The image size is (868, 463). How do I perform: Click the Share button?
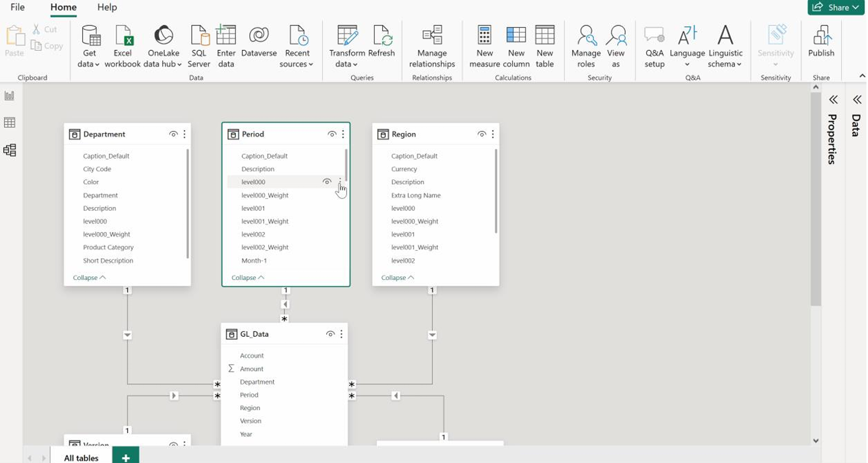tap(836, 7)
